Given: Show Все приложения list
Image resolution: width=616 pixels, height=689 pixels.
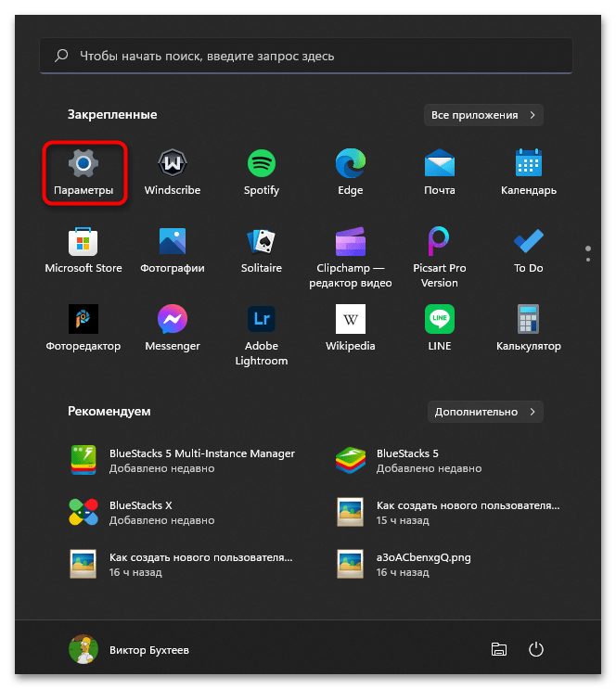Looking at the screenshot, I should click(x=483, y=115).
